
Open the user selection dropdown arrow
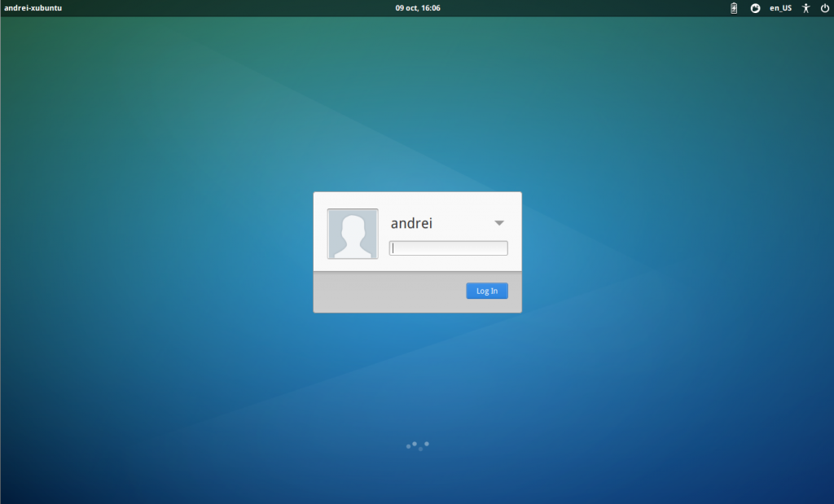[x=499, y=221]
